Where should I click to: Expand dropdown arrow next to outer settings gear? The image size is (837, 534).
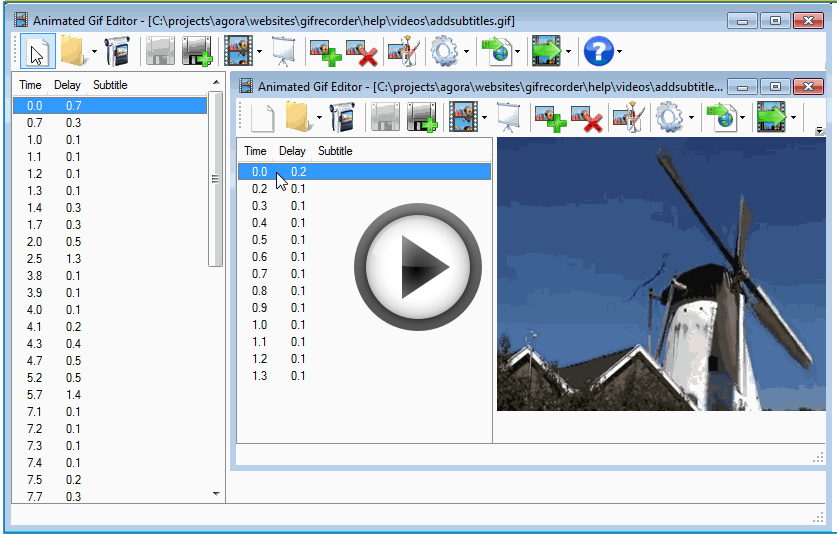pos(466,52)
